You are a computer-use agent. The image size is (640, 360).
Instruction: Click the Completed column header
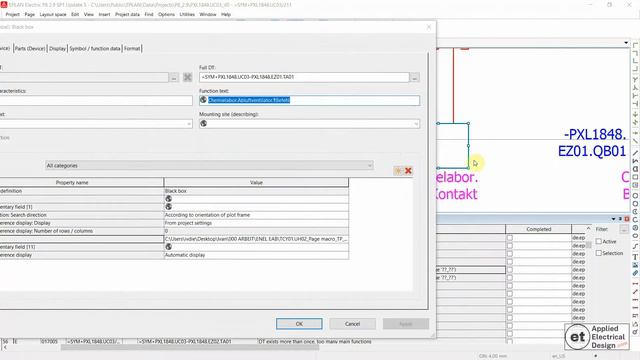[x=538, y=229]
